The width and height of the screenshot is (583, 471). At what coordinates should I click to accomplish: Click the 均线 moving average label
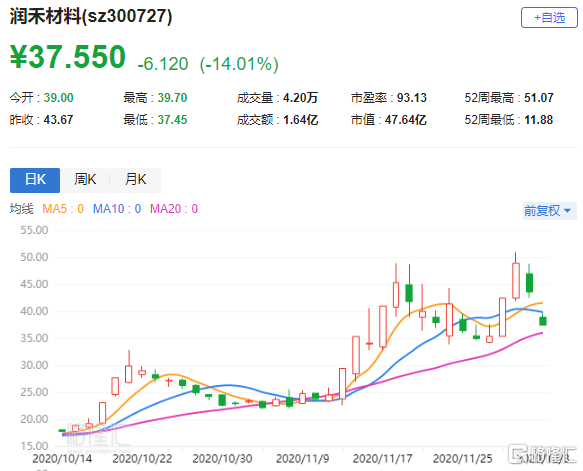click(x=22, y=209)
